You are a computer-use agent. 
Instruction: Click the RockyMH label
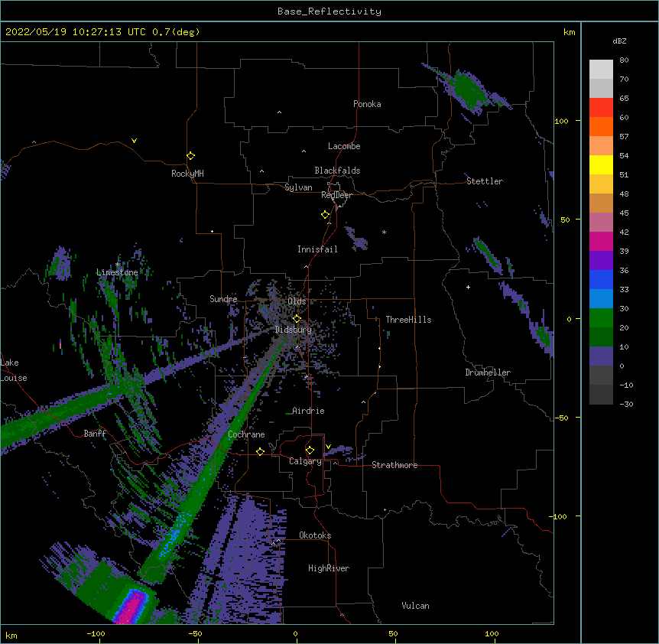click(x=187, y=173)
